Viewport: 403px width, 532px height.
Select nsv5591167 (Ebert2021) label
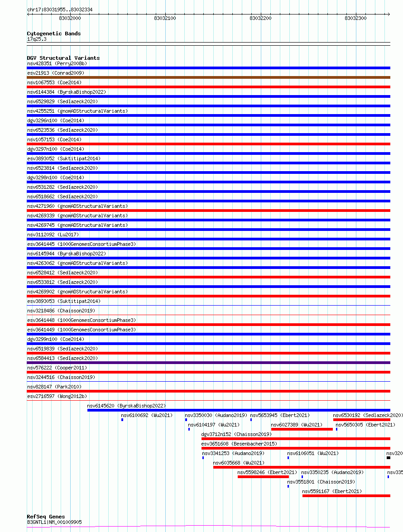coord(332,491)
